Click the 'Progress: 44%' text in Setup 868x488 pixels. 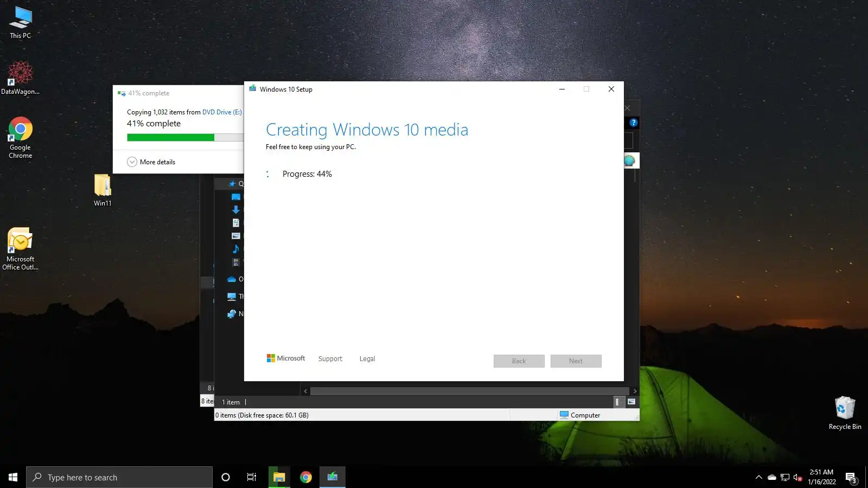[307, 174]
